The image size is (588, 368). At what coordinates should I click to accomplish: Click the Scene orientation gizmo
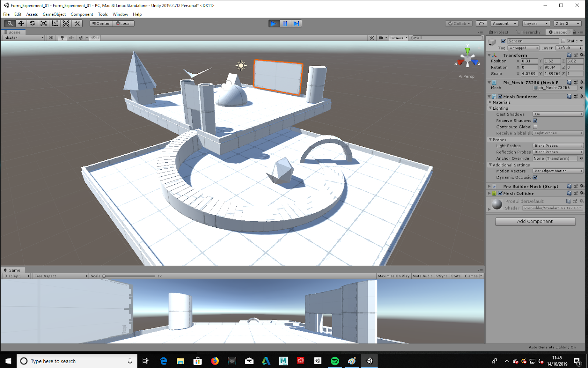(467, 59)
